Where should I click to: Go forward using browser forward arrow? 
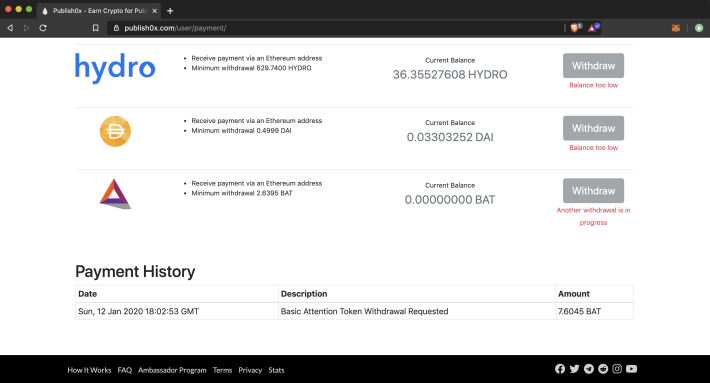click(26, 28)
